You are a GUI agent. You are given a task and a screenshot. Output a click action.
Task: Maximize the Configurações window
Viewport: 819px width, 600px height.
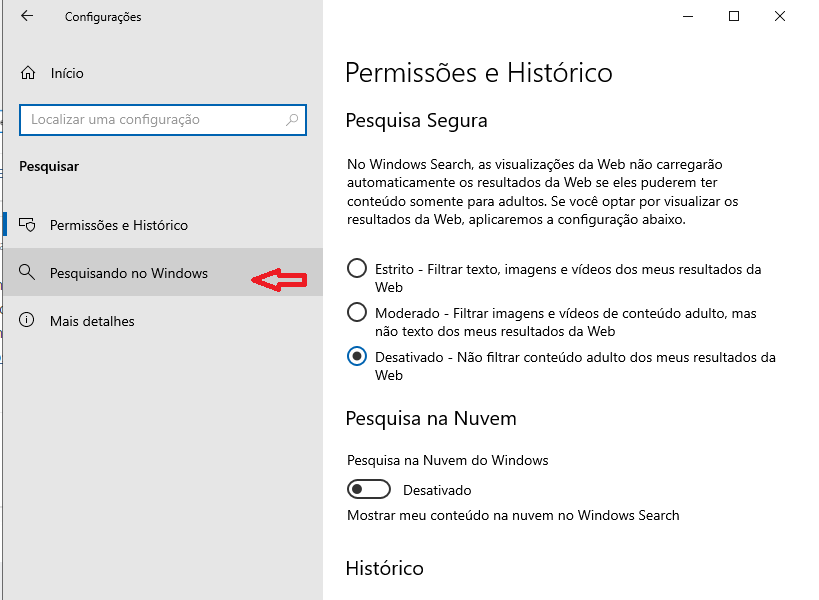click(734, 16)
